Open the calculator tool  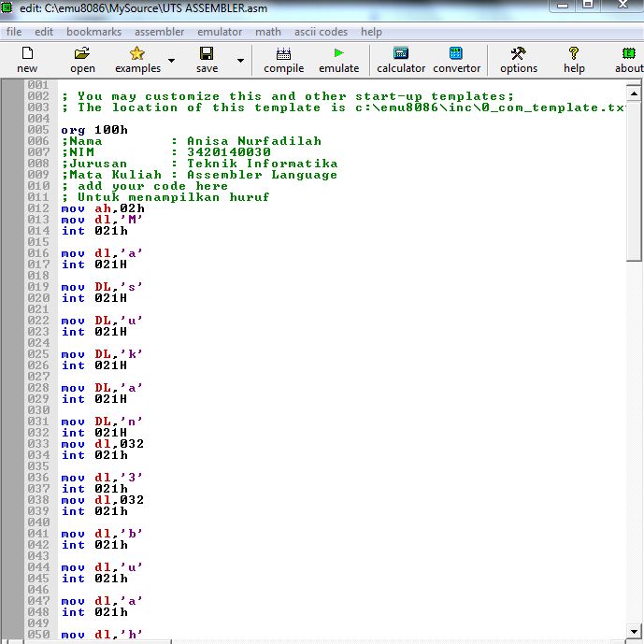pos(401,53)
